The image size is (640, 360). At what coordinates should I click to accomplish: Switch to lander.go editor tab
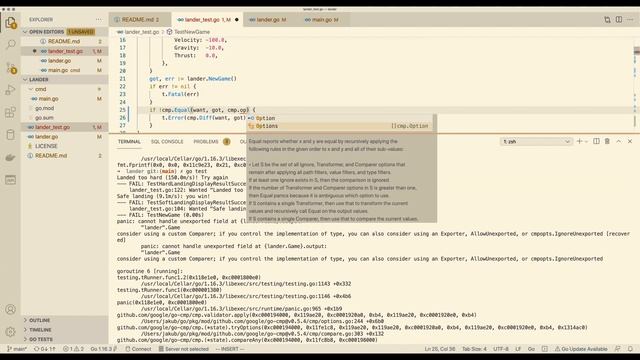click(271, 20)
